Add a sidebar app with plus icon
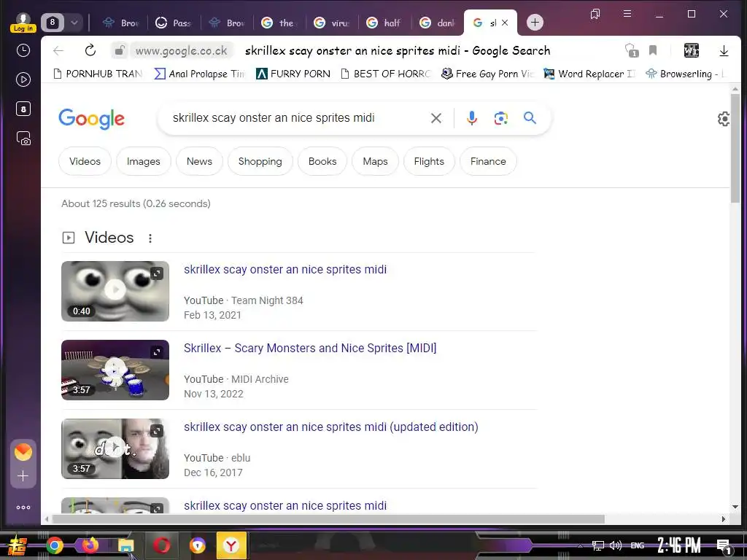The image size is (747, 560). (23, 476)
